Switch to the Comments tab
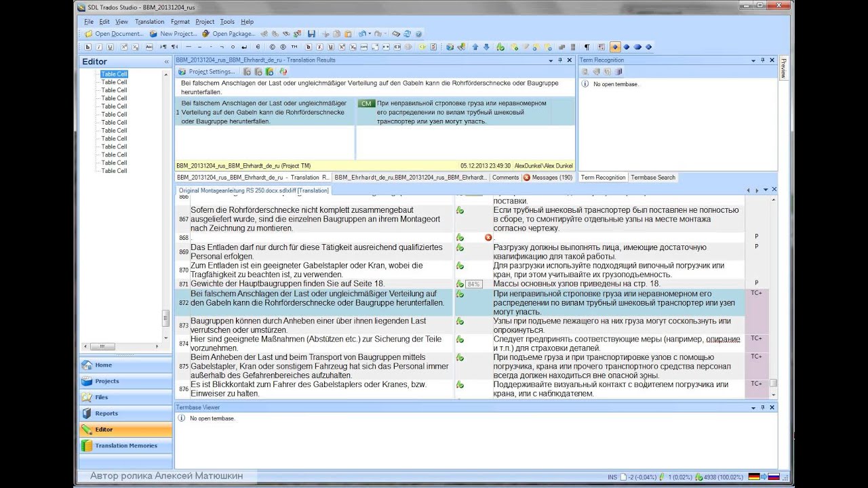 (505, 178)
